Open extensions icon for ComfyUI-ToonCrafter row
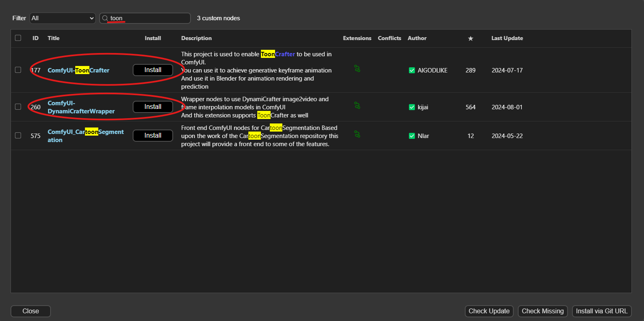The image size is (644, 321). (x=357, y=69)
